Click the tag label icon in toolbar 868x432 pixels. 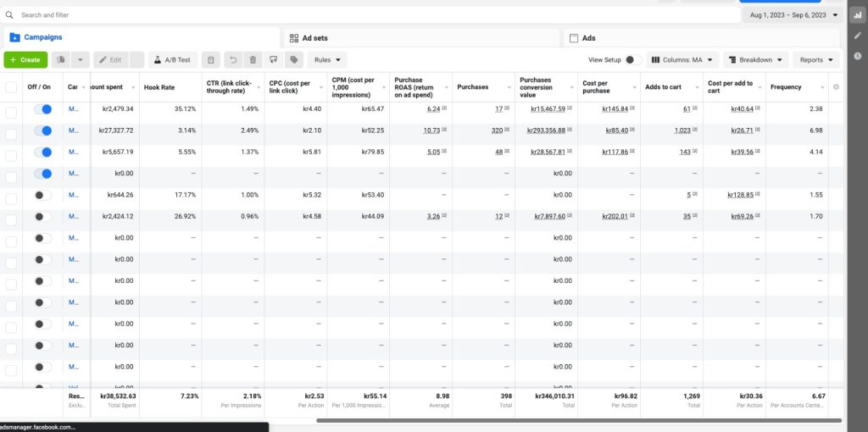(x=293, y=60)
